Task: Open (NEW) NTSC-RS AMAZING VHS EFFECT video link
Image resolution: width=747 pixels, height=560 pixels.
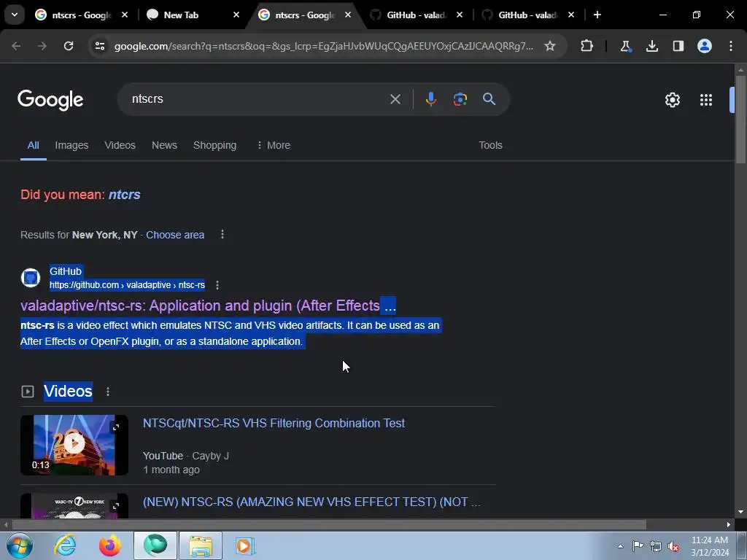Action: point(311,502)
